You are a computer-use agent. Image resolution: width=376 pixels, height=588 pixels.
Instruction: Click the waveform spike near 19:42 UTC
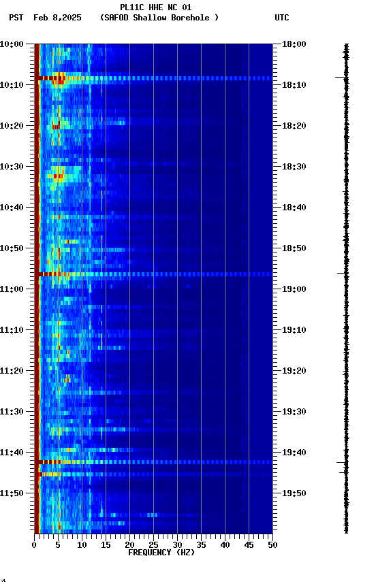(341, 463)
